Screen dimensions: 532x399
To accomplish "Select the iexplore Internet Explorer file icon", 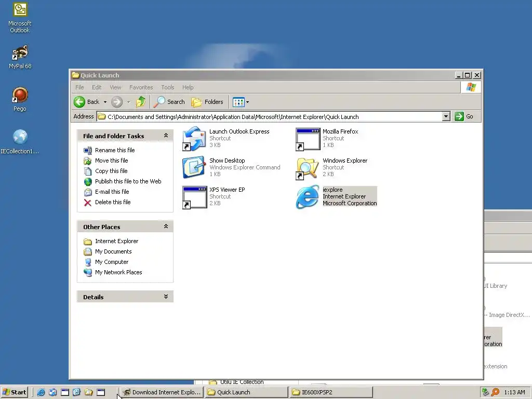I will click(308, 197).
